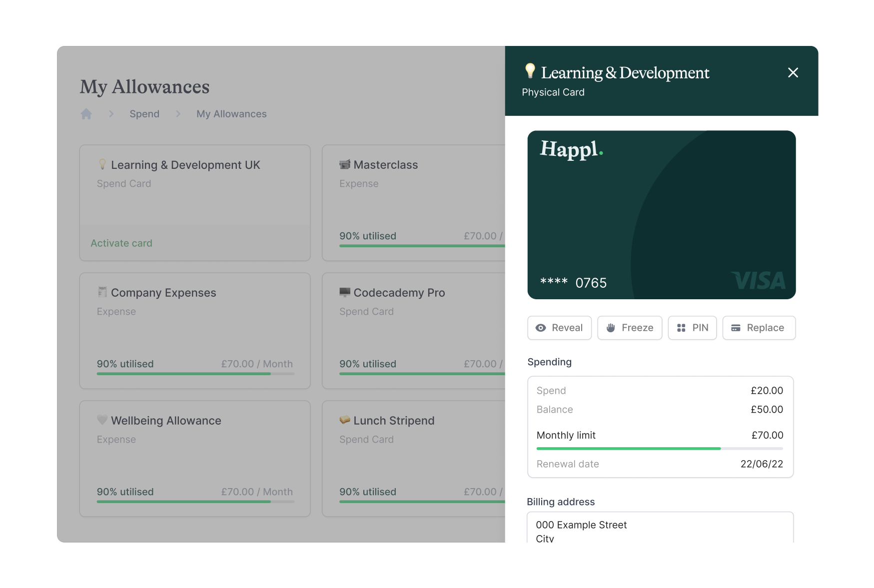
Task: Open the PIN option for card
Action: click(692, 328)
